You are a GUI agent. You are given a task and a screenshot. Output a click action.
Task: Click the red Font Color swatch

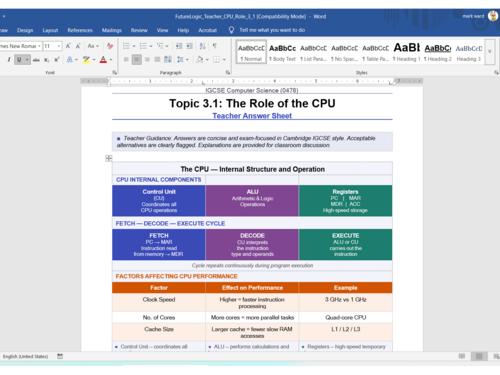tap(103, 60)
